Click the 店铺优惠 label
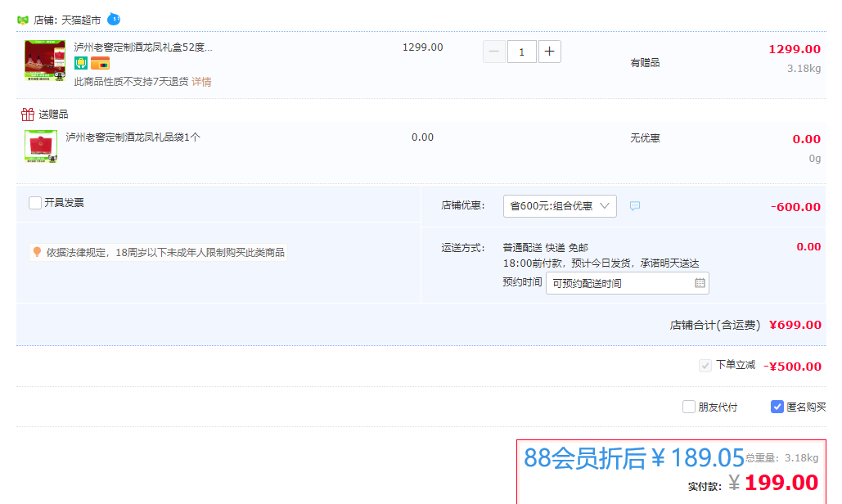 (x=463, y=205)
